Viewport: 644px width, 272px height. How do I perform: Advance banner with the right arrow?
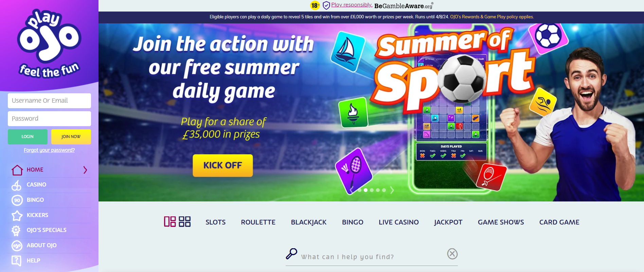(392, 190)
